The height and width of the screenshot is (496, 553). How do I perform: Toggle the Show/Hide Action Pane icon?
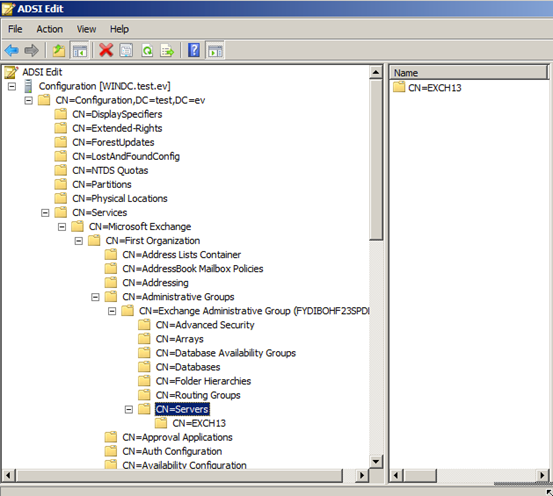point(215,50)
